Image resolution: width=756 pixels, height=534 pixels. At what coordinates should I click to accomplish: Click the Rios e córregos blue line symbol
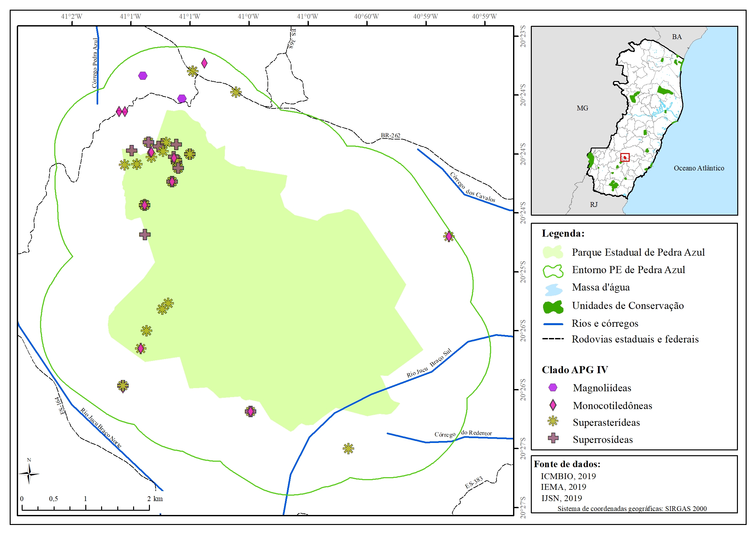[553, 324]
